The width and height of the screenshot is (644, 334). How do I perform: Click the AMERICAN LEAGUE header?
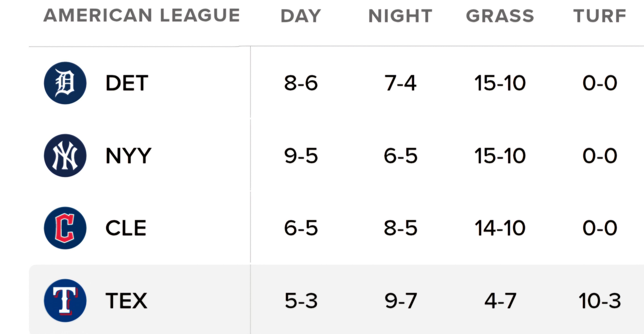click(142, 15)
